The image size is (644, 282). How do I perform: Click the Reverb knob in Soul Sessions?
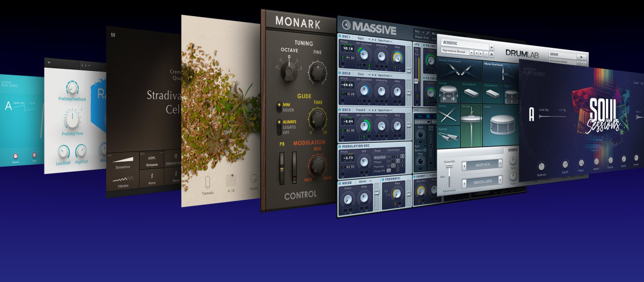[x=636, y=158]
